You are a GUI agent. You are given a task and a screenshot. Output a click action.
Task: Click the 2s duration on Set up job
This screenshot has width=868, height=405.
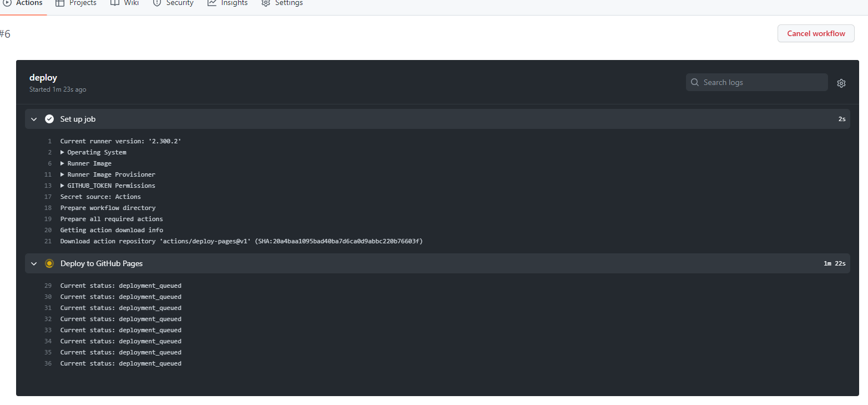point(842,119)
